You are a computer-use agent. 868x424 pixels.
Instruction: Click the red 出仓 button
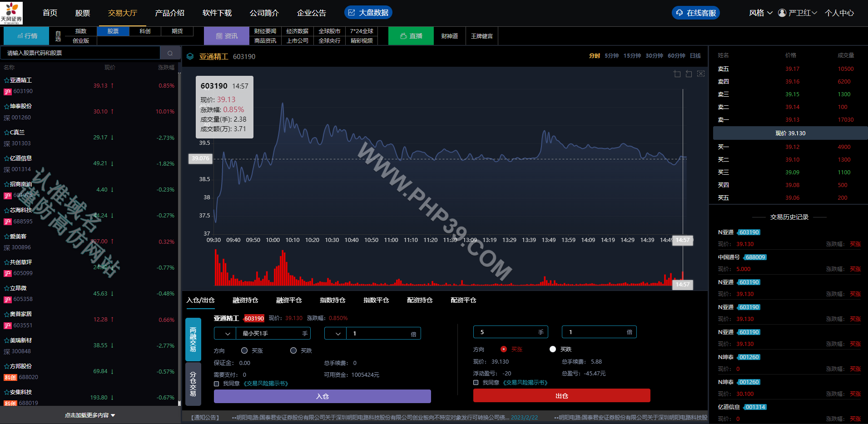561,395
